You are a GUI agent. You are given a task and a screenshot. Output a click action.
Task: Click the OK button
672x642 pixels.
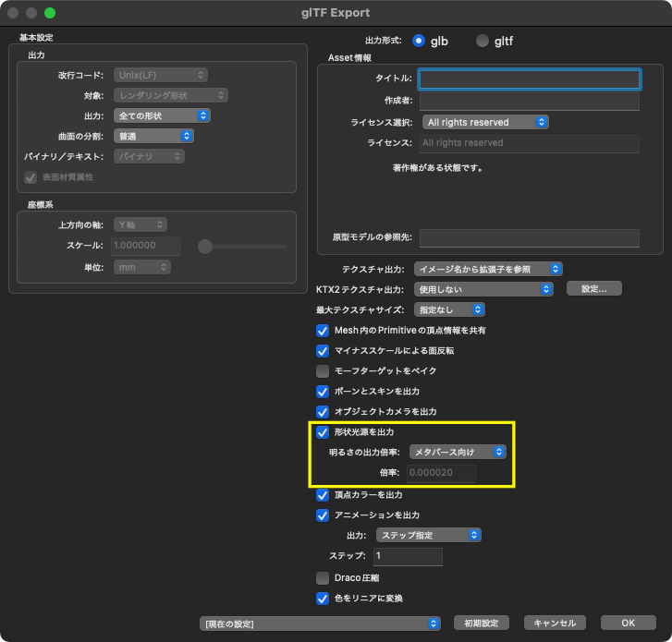tap(628, 624)
